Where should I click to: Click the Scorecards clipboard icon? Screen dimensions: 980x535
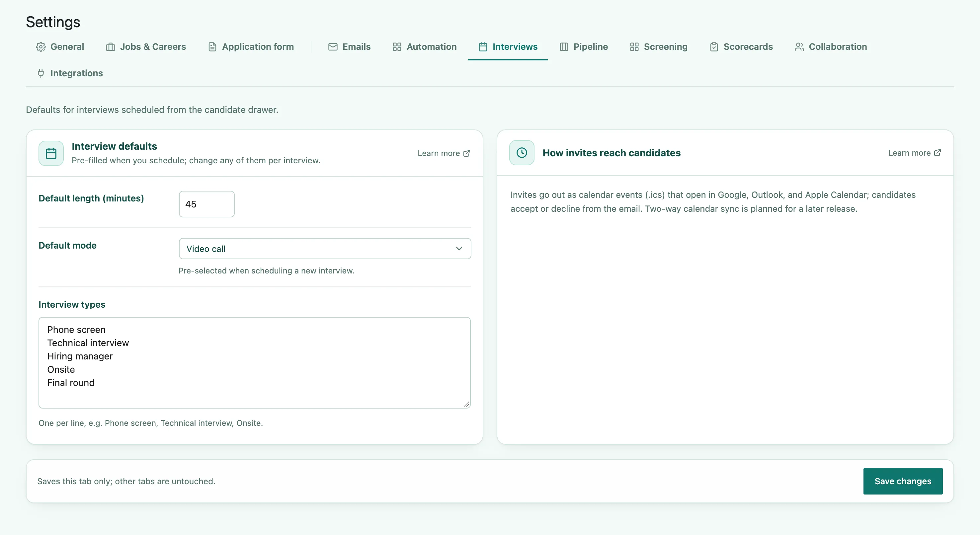(x=714, y=47)
